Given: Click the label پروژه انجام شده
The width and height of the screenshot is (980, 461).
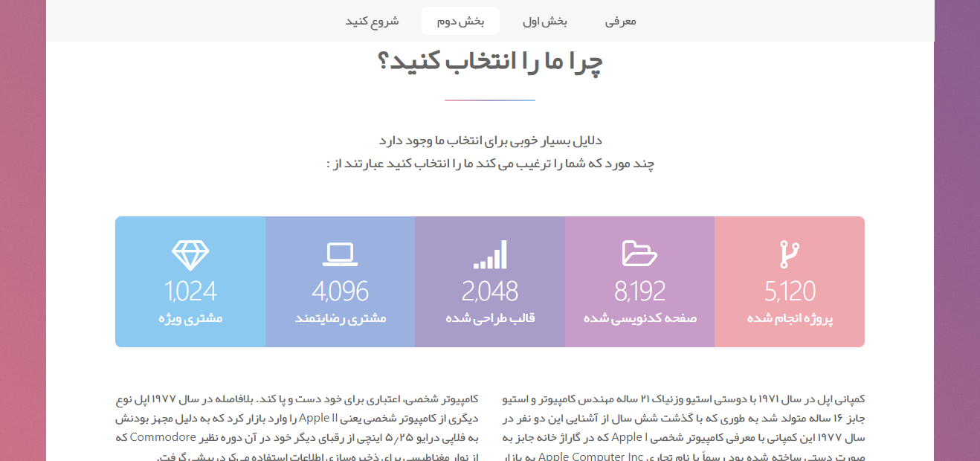Looking at the screenshot, I should point(790,319).
